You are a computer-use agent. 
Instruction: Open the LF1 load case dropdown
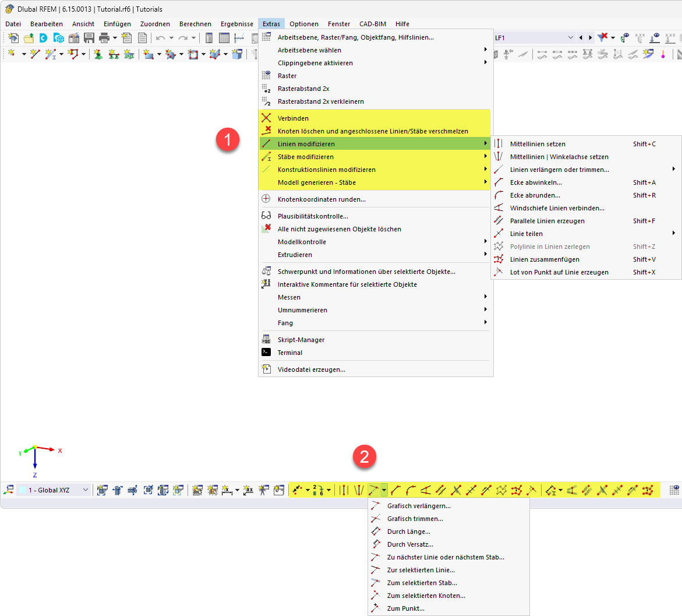(x=571, y=38)
